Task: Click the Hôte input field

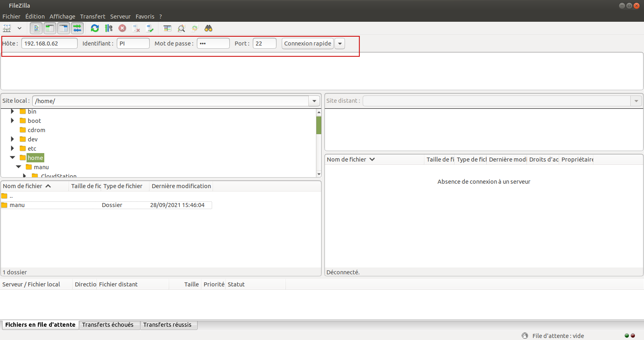Action: click(x=50, y=44)
